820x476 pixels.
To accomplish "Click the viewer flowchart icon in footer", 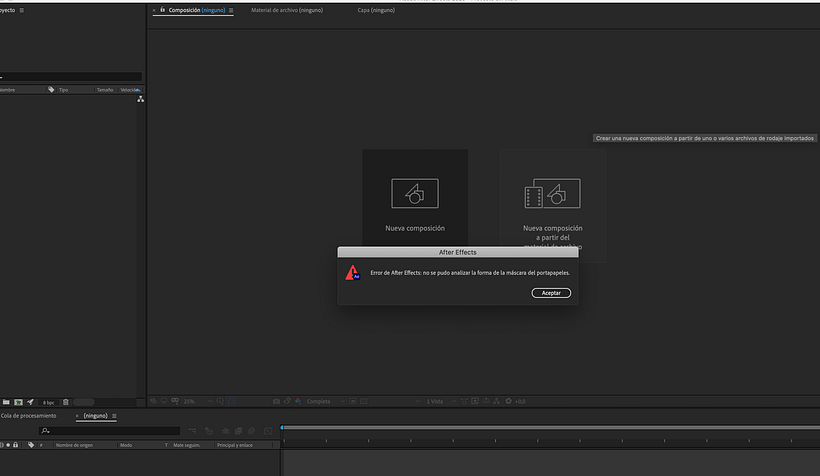I will coord(496,401).
